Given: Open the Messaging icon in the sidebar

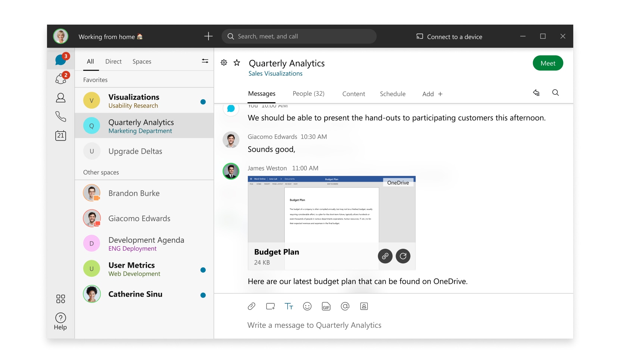Looking at the screenshot, I should pos(60,60).
